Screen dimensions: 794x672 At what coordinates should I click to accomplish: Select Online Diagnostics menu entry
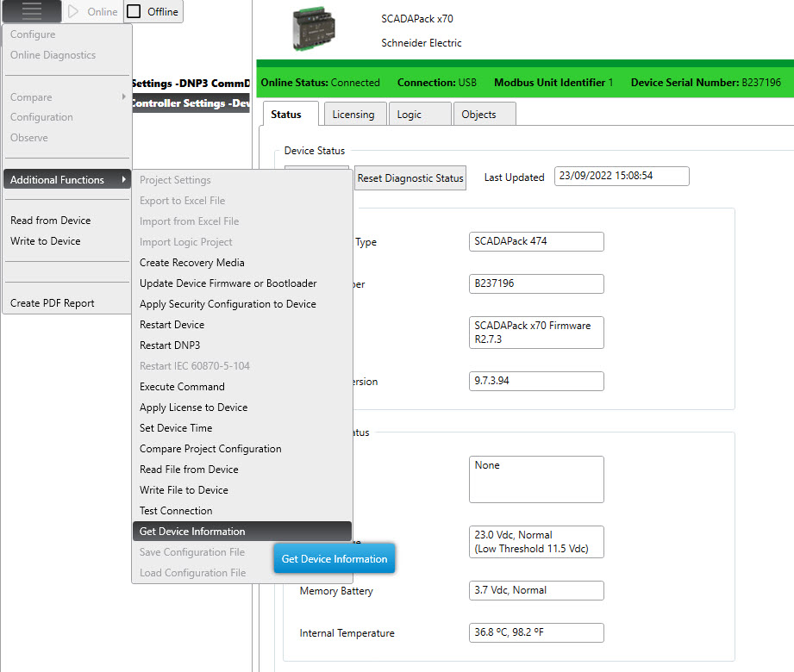click(x=53, y=55)
